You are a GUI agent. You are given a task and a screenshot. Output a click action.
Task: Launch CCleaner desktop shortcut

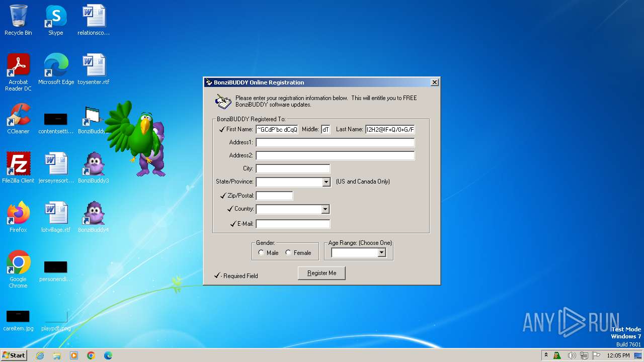click(18, 118)
